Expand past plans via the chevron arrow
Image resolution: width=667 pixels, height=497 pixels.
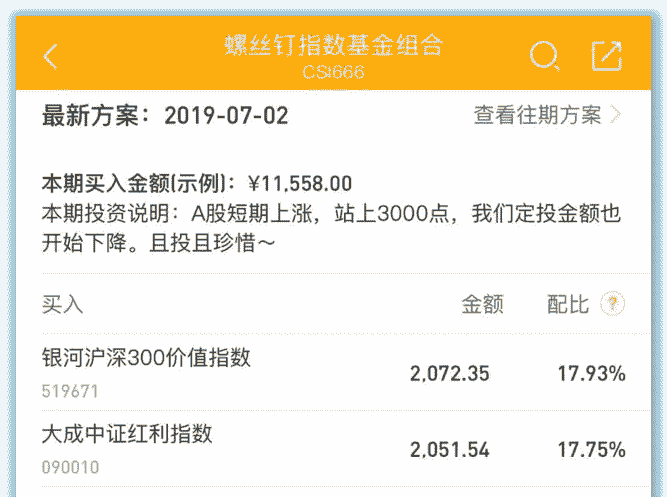click(615, 115)
